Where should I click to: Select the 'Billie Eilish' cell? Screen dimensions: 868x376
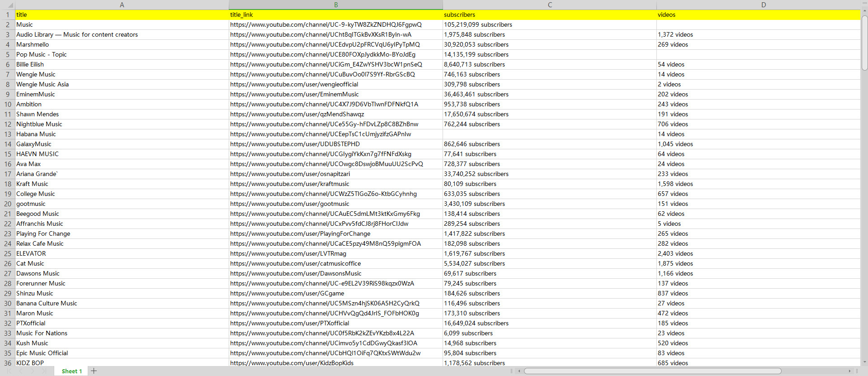(x=122, y=64)
